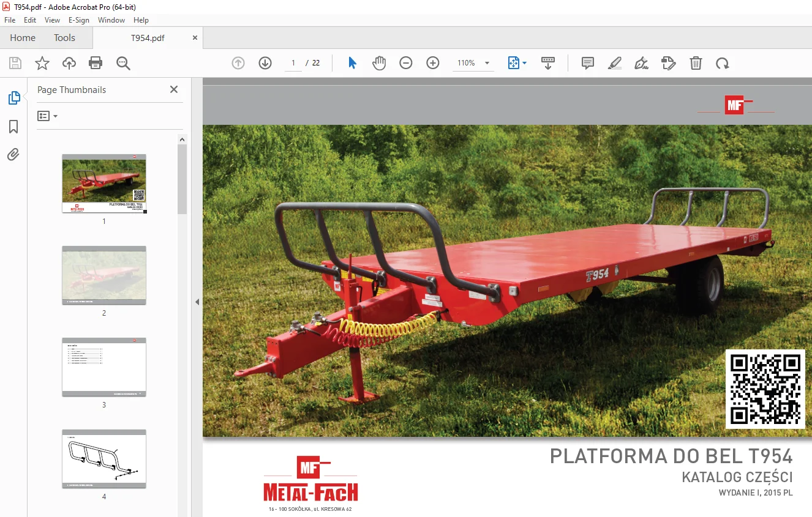Open the Attachments paperclip icon
Viewport: 812px width, 517px height.
pos(13,154)
